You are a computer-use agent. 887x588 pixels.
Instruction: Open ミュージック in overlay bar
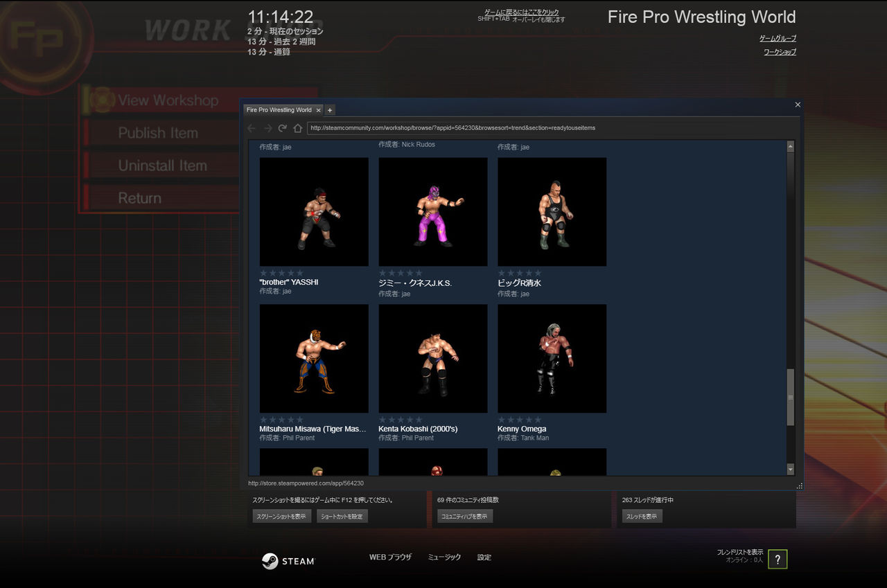(x=444, y=558)
